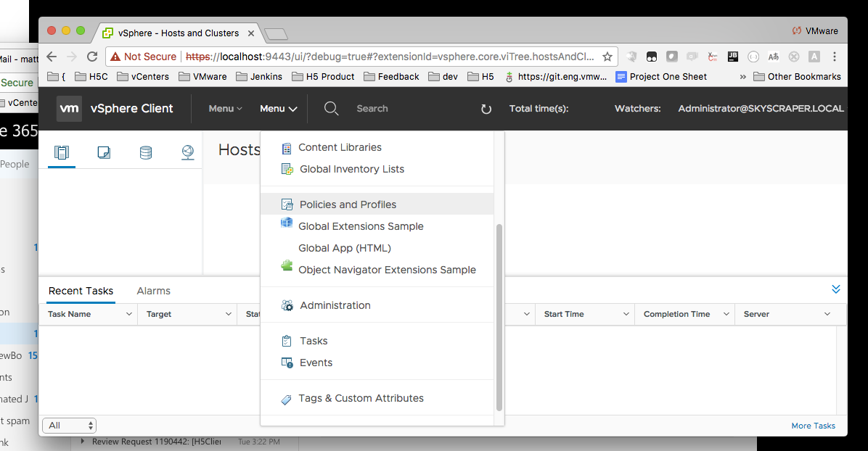Switch to the Recent Tasks tab
The image size is (868, 451).
tap(81, 291)
